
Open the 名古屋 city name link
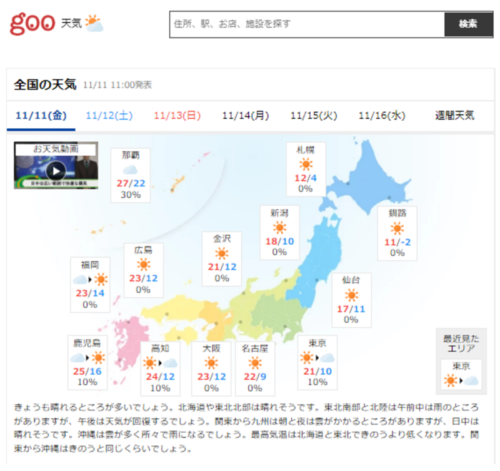(255, 348)
